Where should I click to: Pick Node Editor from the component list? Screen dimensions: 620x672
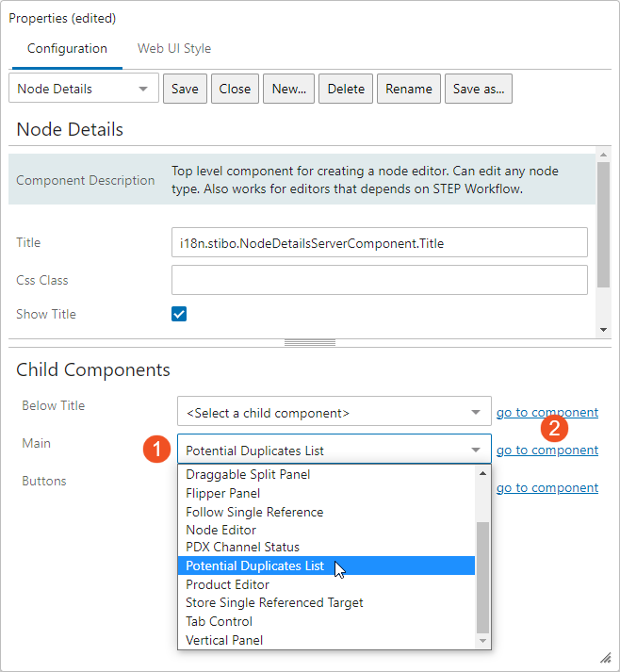coord(220,530)
